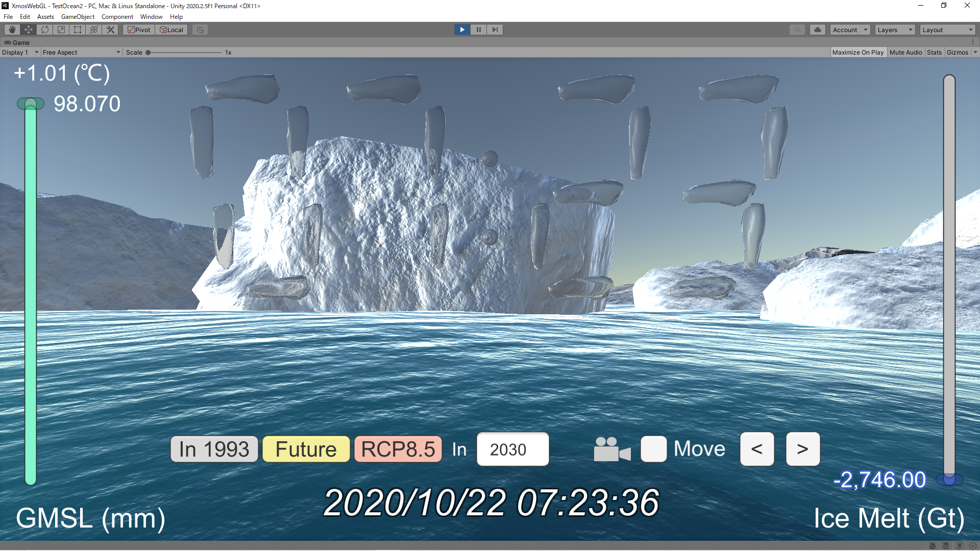980x551 pixels.
Task: Toggle the Pivot handle position
Action: tap(139, 30)
